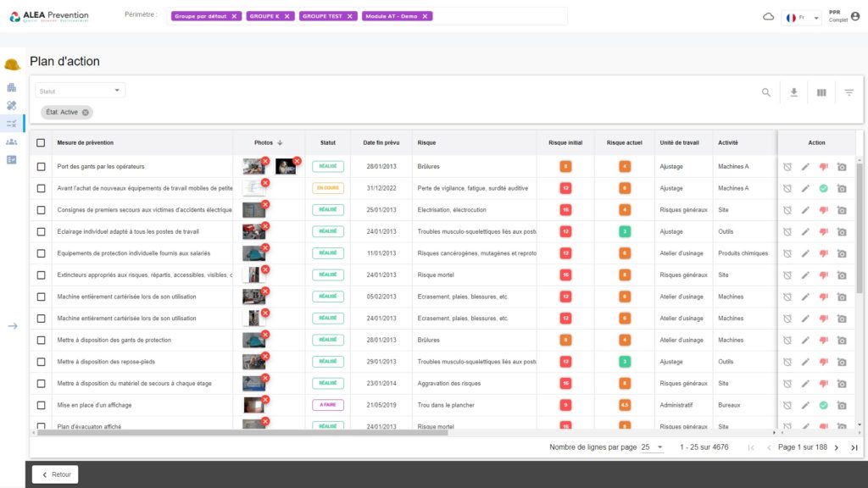Click the vertical table scrollbar
Viewport: 868px width, 488px height.
pos(860,227)
